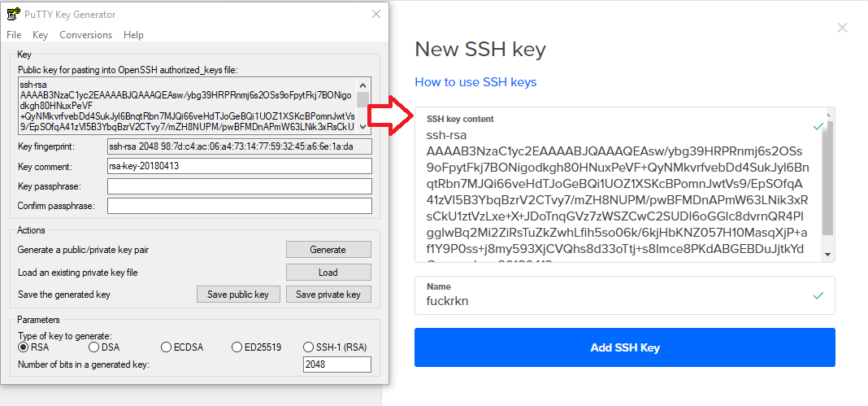
Task: Open the File menu
Action: click(x=14, y=35)
